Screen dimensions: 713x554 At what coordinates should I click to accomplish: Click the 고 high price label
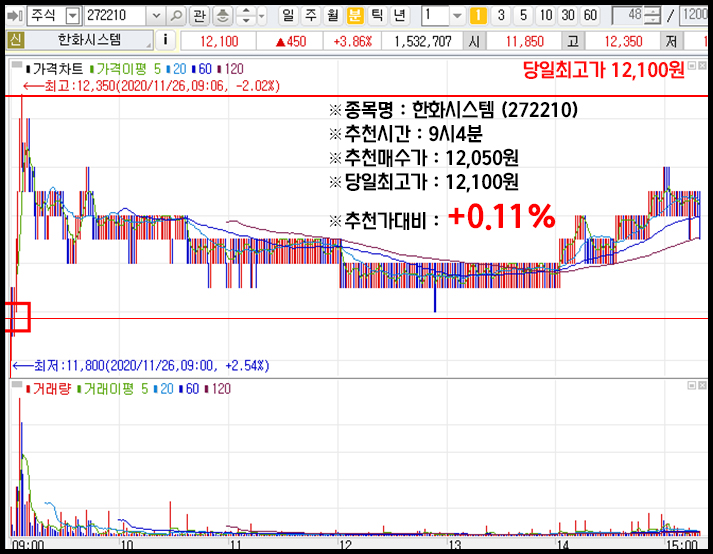pos(573,41)
